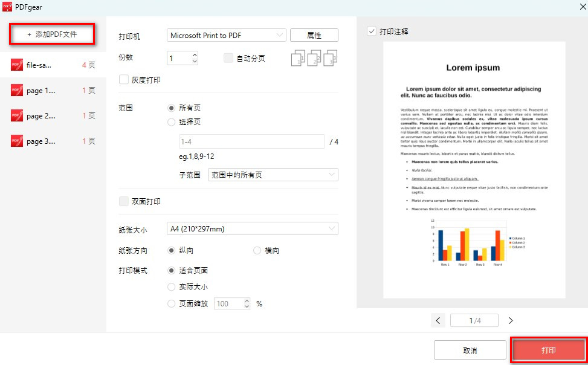Open the Microsoft Print to PDF printer dropdown
The width and height of the screenshot is (588, 365).
(x=226, y=34)
